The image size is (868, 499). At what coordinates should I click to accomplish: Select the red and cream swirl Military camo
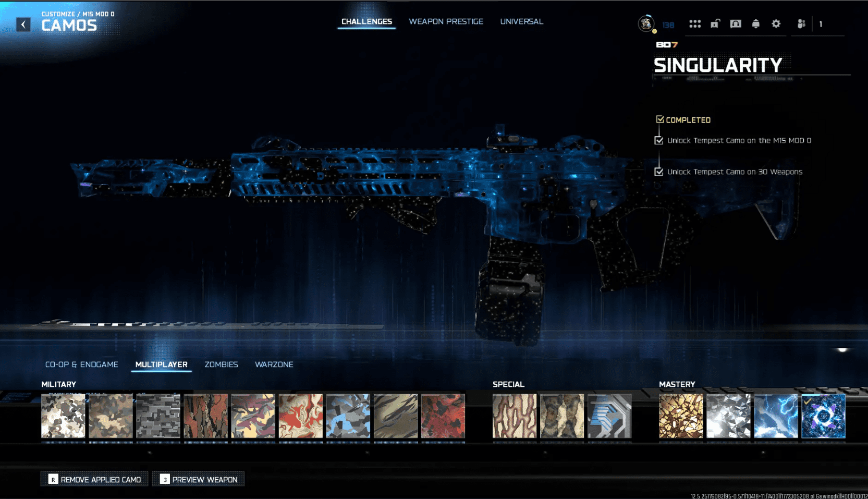pyautogui.click(x=300, y=416)
